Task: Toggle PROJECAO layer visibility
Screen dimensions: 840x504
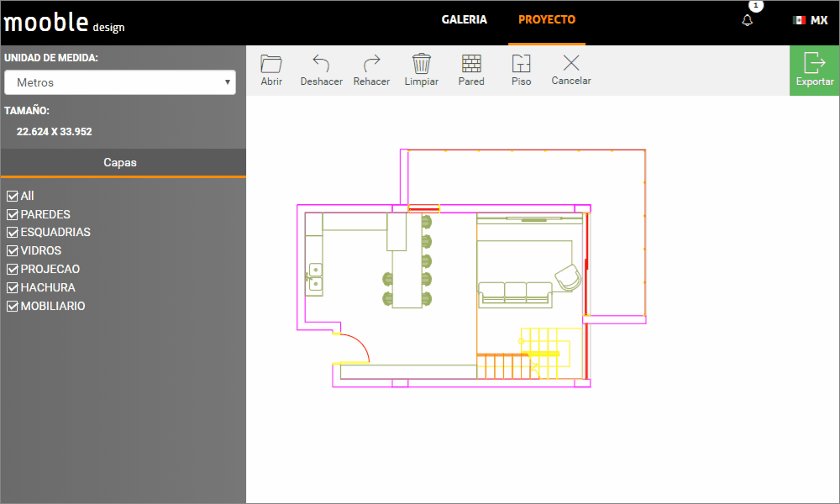Action: click(13, 270)
